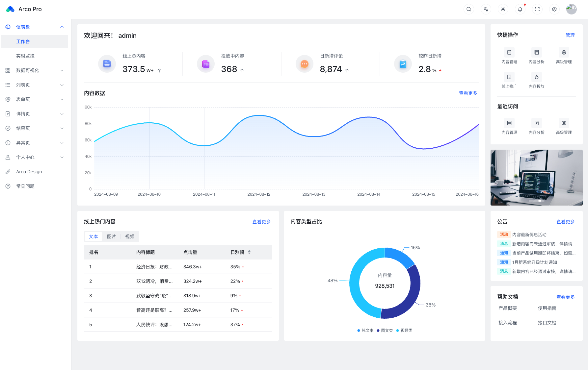Open 内容分析 icon under 最近访问
The width and height of the screenshot is (588, 370).
pos(537,123)
